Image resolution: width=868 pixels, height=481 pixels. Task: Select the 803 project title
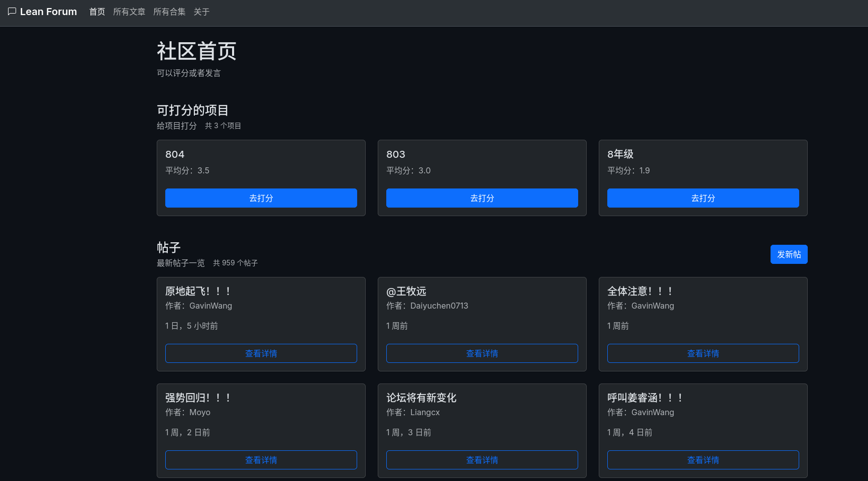coord(396,154)
